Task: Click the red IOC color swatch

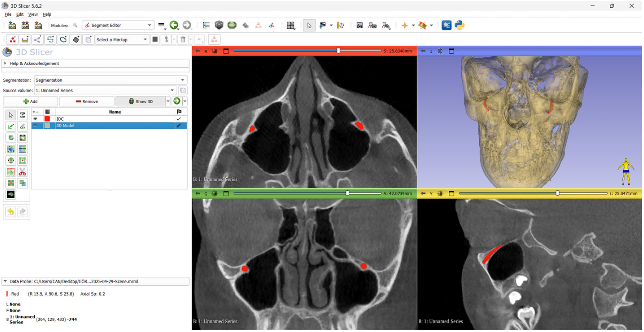Action: 47,119
